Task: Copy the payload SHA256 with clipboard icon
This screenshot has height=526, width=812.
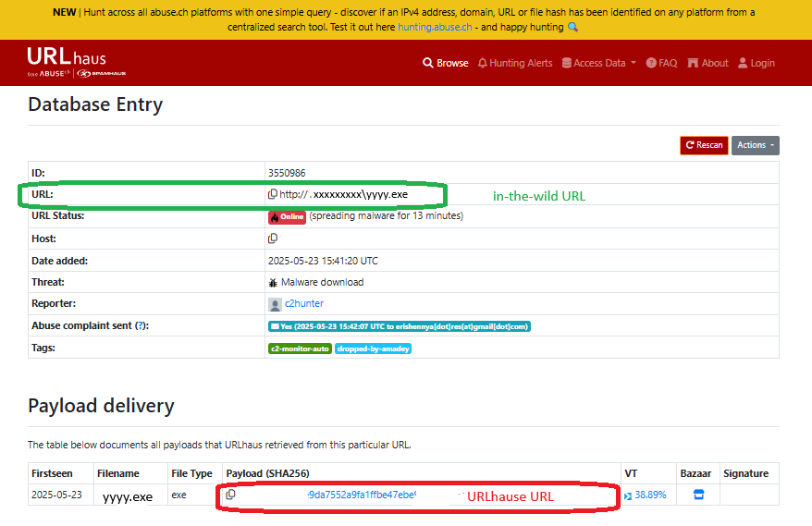Action: (230, 495)
